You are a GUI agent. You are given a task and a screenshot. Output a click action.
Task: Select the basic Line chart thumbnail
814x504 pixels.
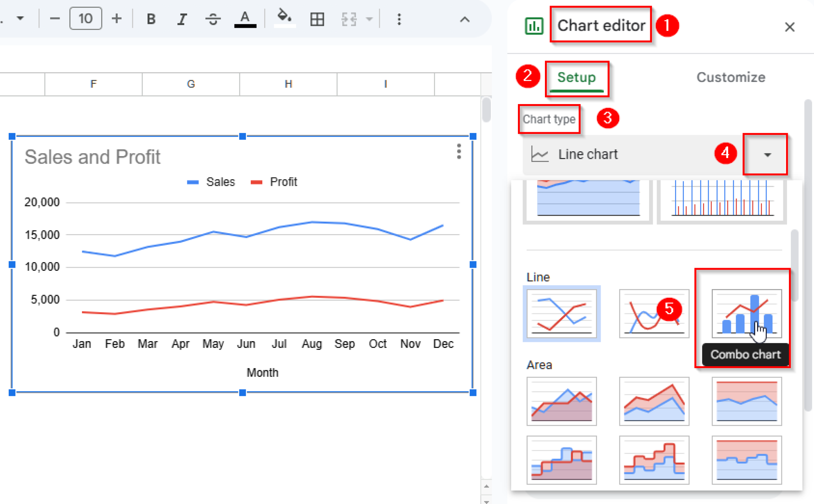562,314
